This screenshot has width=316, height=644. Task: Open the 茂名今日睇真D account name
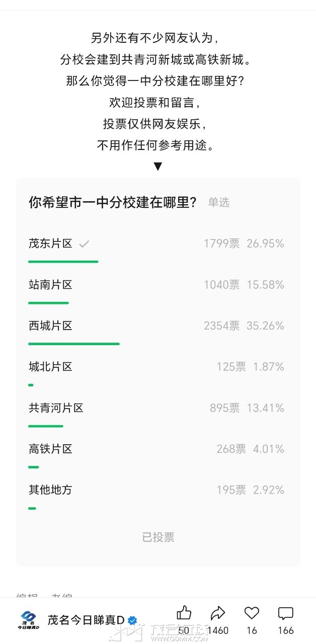[86, 620]
